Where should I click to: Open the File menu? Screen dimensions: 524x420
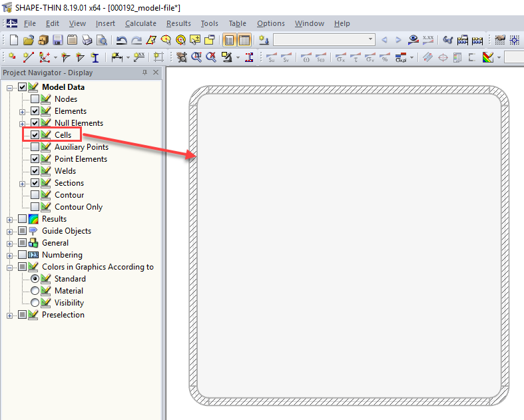coord(30,23)
